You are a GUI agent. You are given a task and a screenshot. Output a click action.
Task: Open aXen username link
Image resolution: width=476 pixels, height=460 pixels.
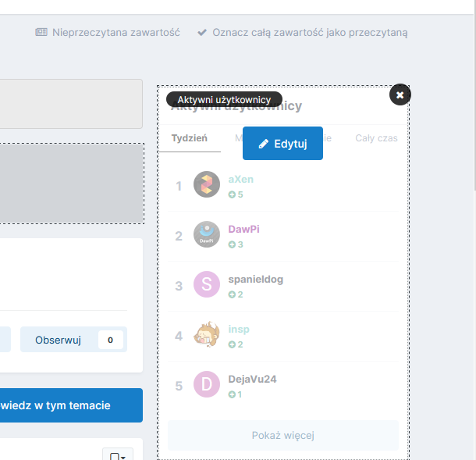(240, 179)
